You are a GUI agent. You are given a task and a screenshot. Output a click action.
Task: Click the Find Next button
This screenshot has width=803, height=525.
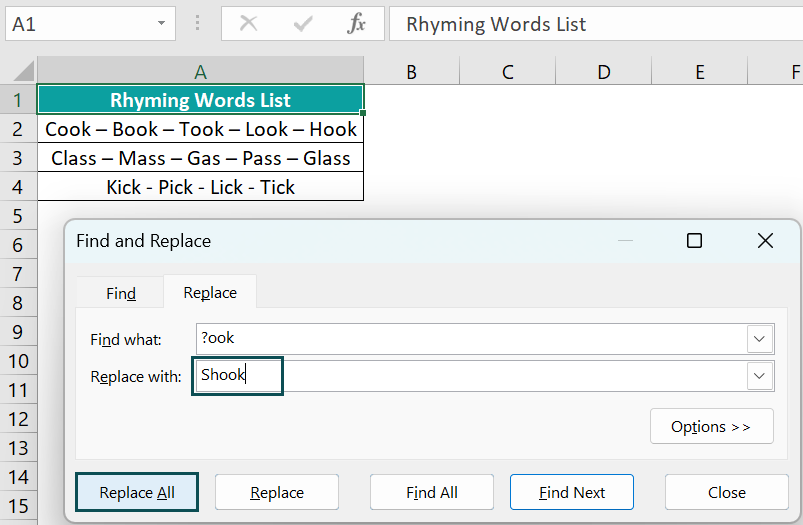click(572, 492)
